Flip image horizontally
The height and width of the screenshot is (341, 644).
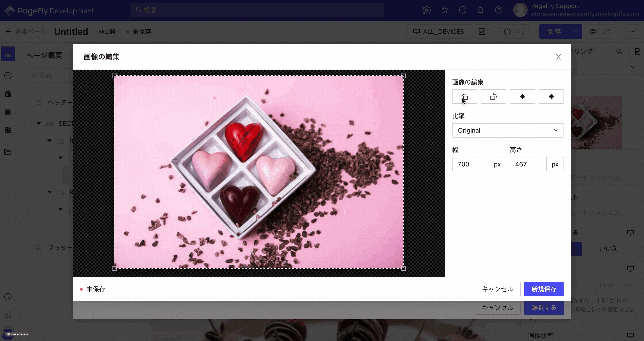click(x=522, y=97)
